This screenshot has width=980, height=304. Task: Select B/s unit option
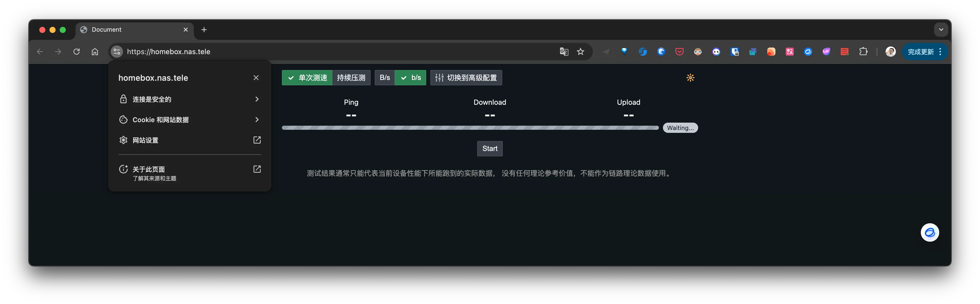(384, 78)
